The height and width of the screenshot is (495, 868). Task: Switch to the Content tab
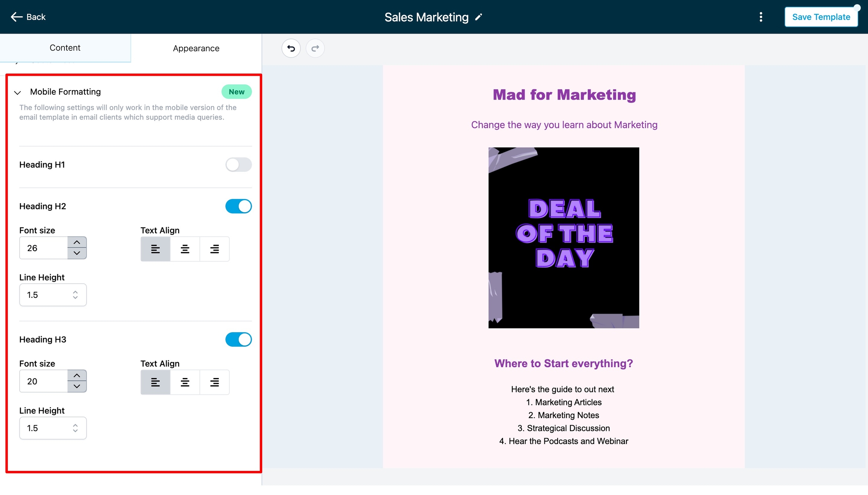coord(65,48)
